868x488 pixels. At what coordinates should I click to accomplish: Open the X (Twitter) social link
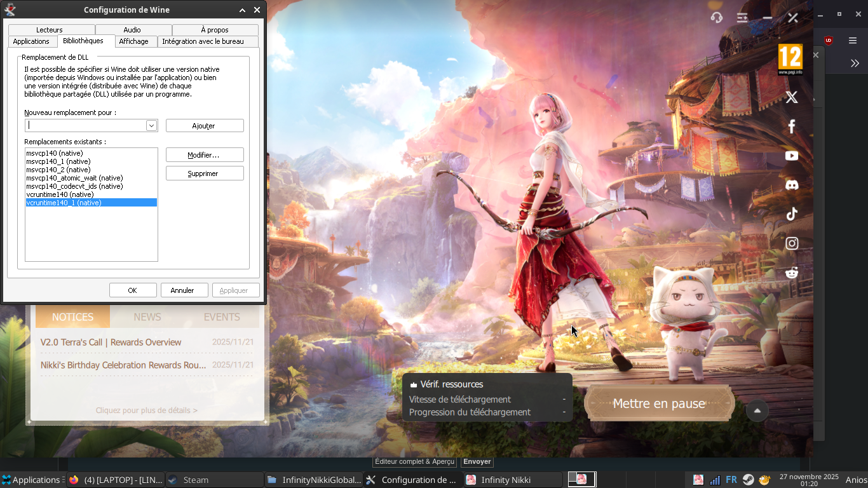coord(792,97)
